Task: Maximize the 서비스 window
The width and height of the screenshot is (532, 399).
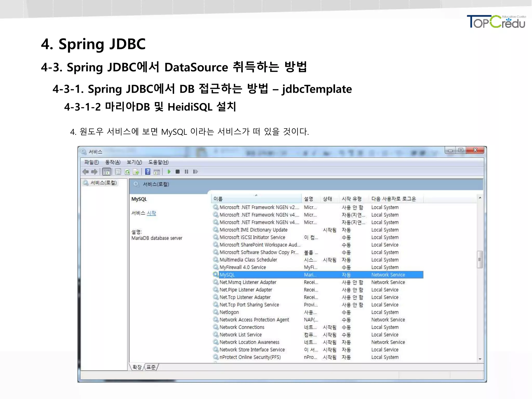Action: point(461,150)
